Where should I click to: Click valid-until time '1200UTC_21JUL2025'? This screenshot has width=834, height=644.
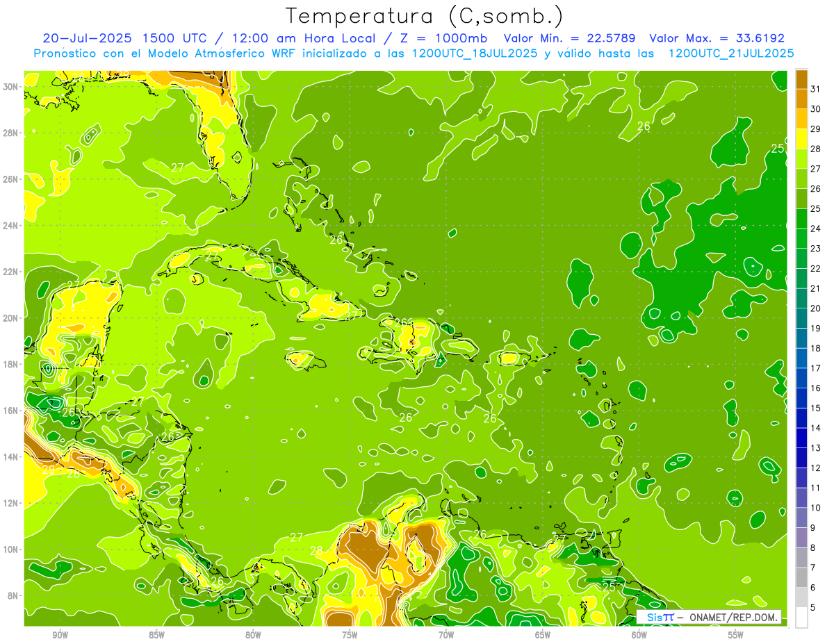[x=731, y=53]
